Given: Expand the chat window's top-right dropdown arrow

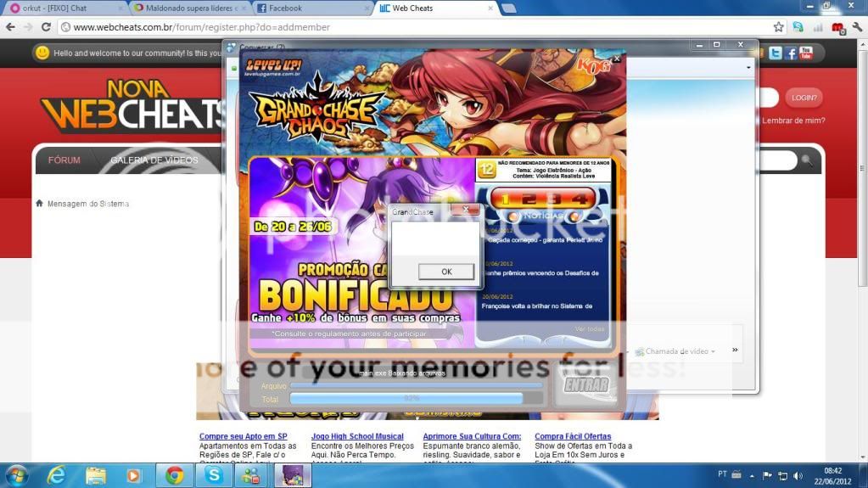Looking at the screenshot, I should click(x=748, y=67).
